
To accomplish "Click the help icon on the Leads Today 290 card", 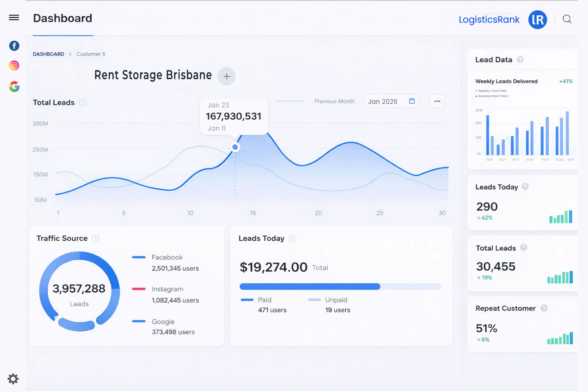I will 525,186.
